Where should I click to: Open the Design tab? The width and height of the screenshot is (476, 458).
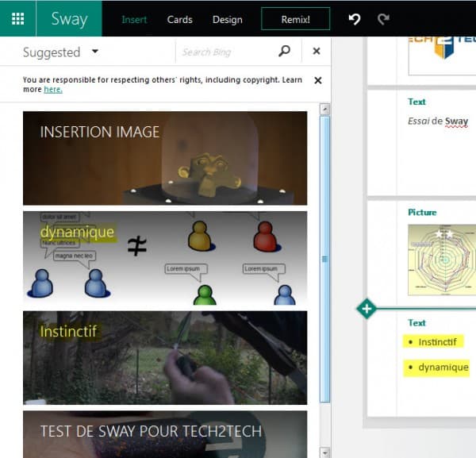(x=228, y=20)
